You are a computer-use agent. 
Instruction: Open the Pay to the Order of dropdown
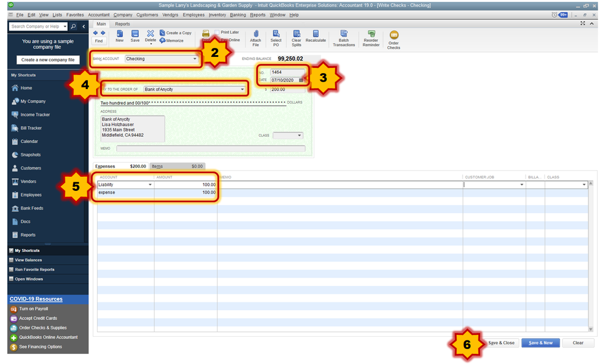(242, 90)
